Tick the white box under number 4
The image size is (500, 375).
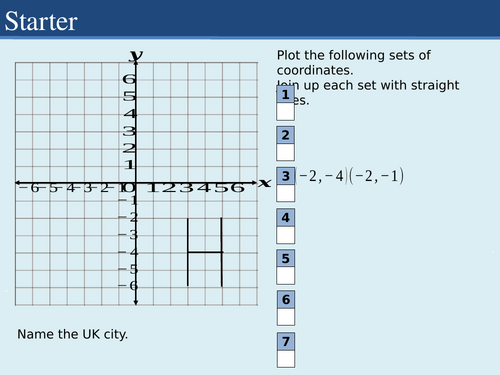[285, 235]
